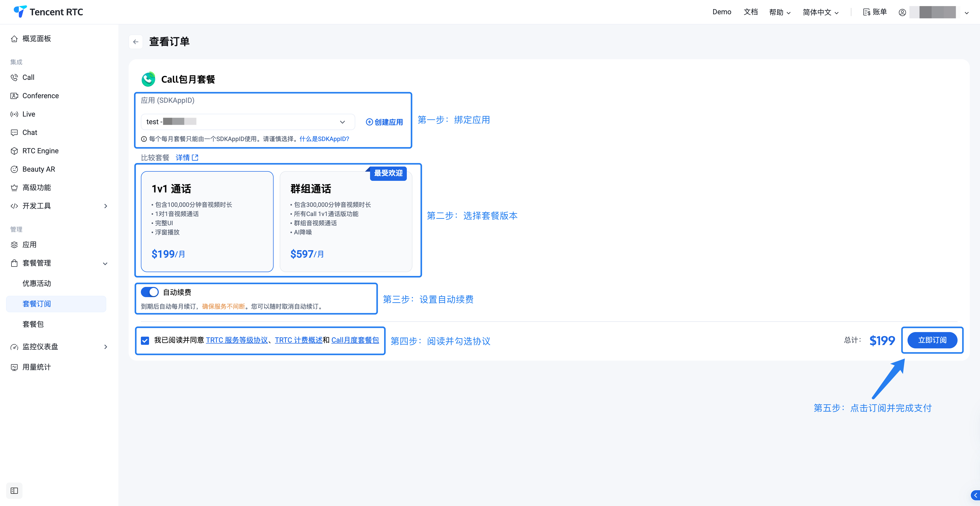
Task: Select the 1v1 通话 plan card
Action: [207, 221]
